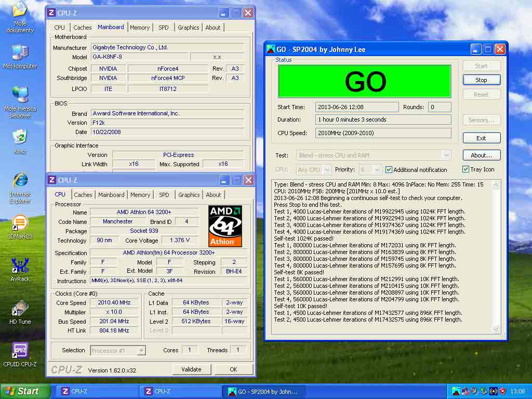Launch 3DMark03 desktop shortcut

point(20,223)
